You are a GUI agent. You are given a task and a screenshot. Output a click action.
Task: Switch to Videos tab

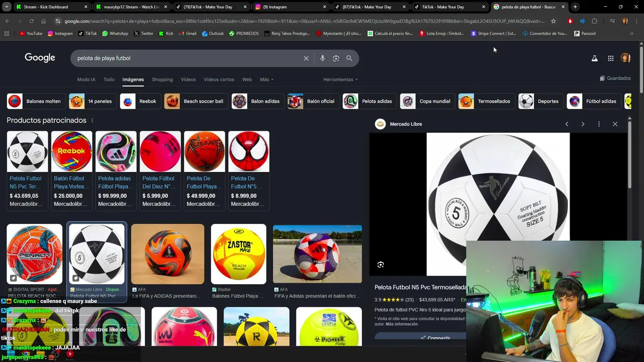(188, 79)
